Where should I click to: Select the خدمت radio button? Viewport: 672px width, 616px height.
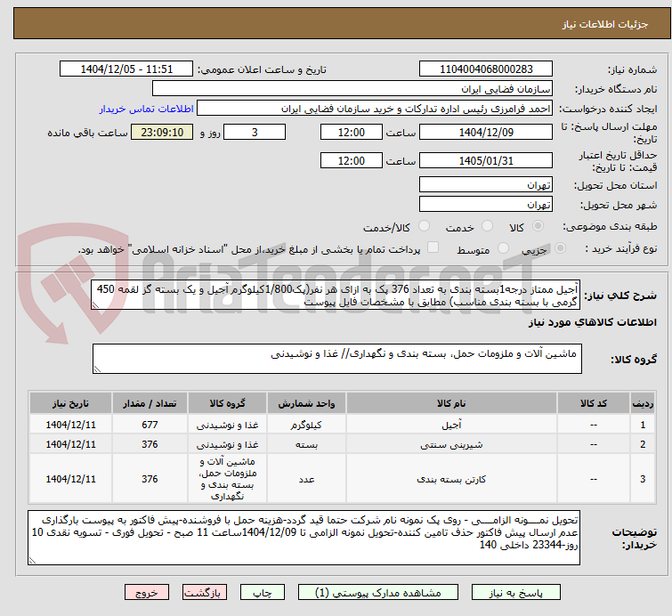[487, 226]
